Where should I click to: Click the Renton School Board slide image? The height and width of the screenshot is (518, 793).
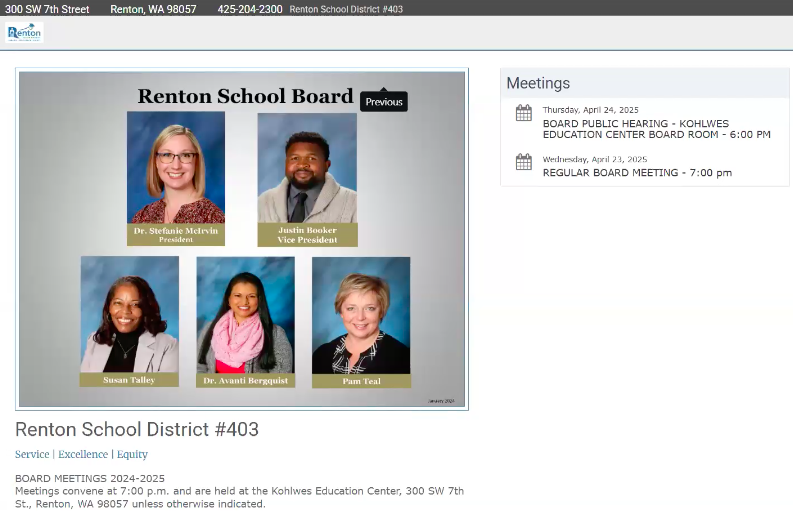click(242, 239)
